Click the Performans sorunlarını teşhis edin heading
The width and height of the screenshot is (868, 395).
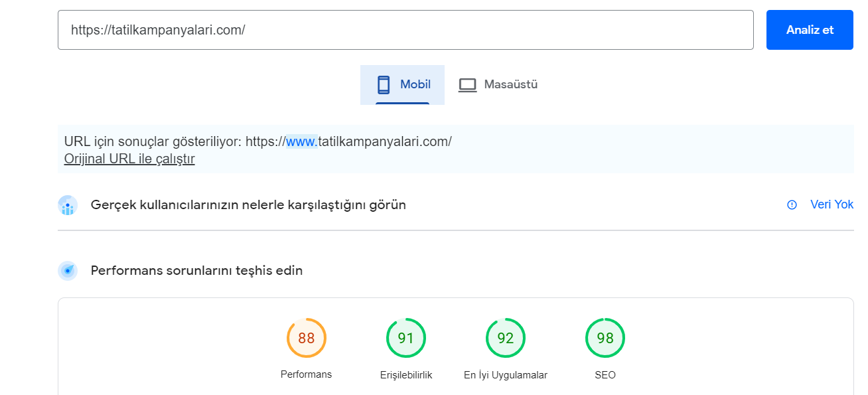(x=196, y=271)
